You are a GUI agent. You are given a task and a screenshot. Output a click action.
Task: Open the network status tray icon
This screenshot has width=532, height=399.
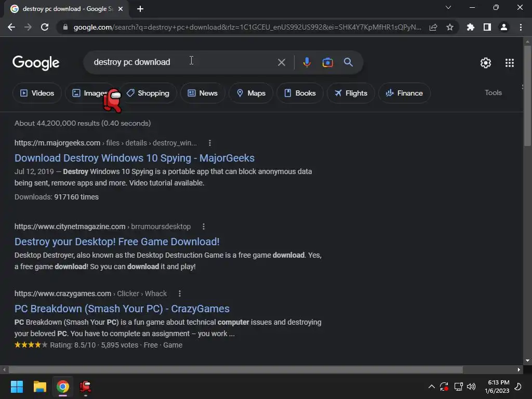pos(458,387)
